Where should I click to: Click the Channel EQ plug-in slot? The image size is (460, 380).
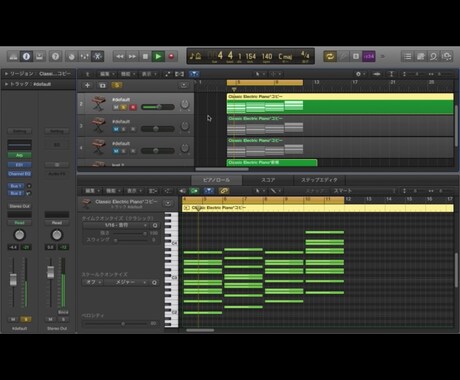19,174
